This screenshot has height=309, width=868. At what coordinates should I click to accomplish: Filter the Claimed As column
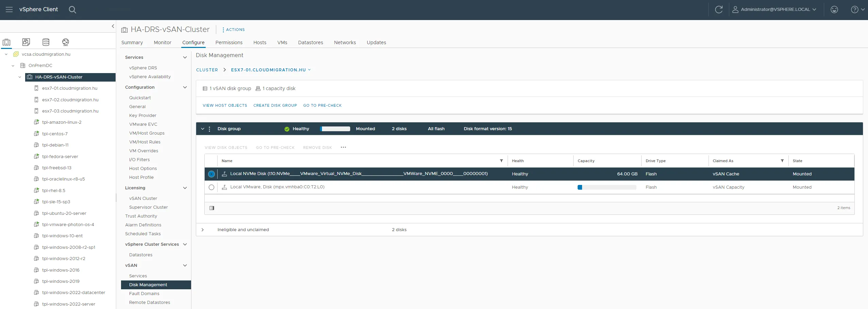782,161
